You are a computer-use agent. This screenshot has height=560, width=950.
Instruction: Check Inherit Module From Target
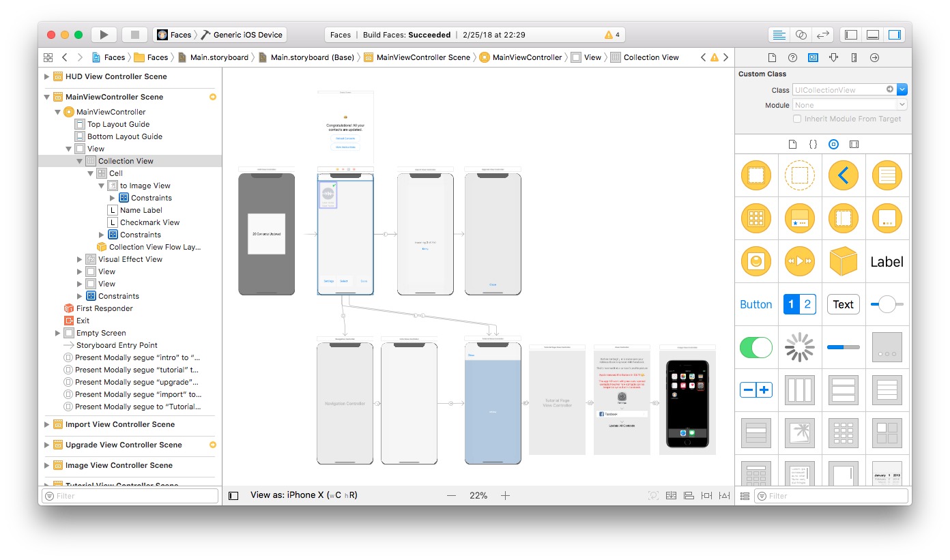tap(797, 119)
